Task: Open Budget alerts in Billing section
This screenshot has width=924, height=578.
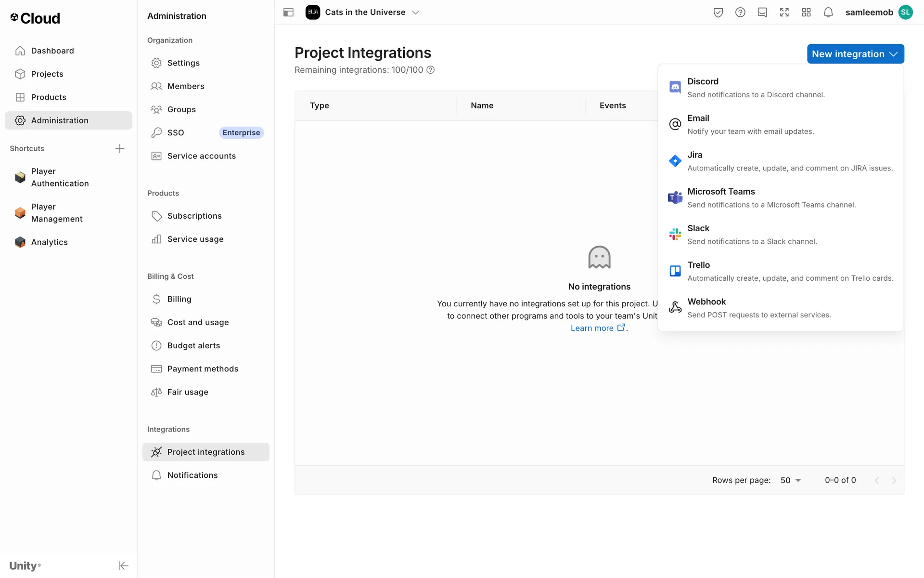Action: point(193,345)
